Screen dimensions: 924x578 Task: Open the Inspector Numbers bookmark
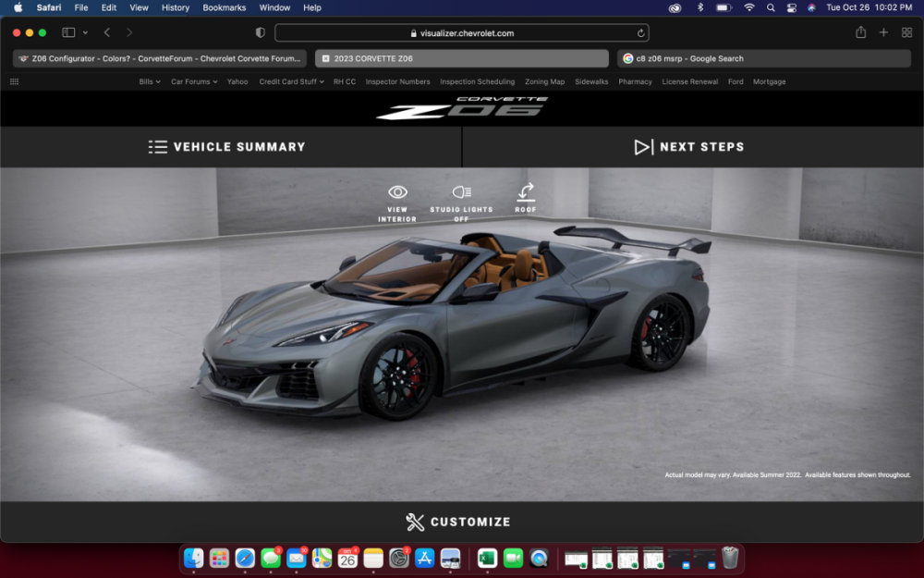coord(397,82)
